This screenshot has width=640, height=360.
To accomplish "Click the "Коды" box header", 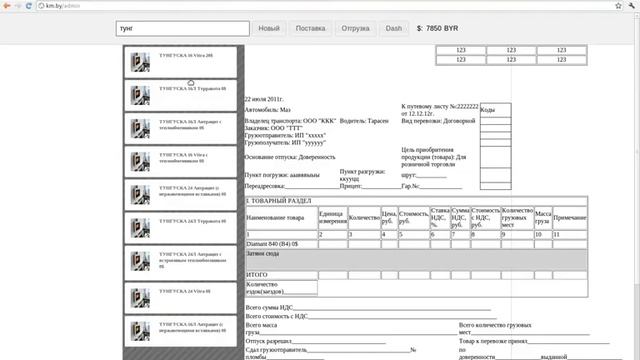I will pos(496,110).
